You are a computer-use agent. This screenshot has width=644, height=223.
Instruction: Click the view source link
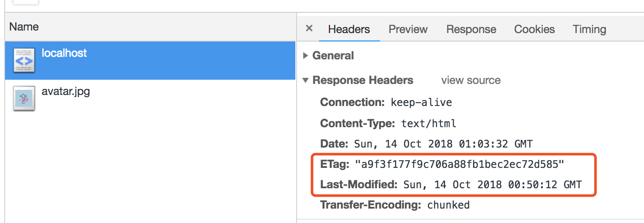471,80
